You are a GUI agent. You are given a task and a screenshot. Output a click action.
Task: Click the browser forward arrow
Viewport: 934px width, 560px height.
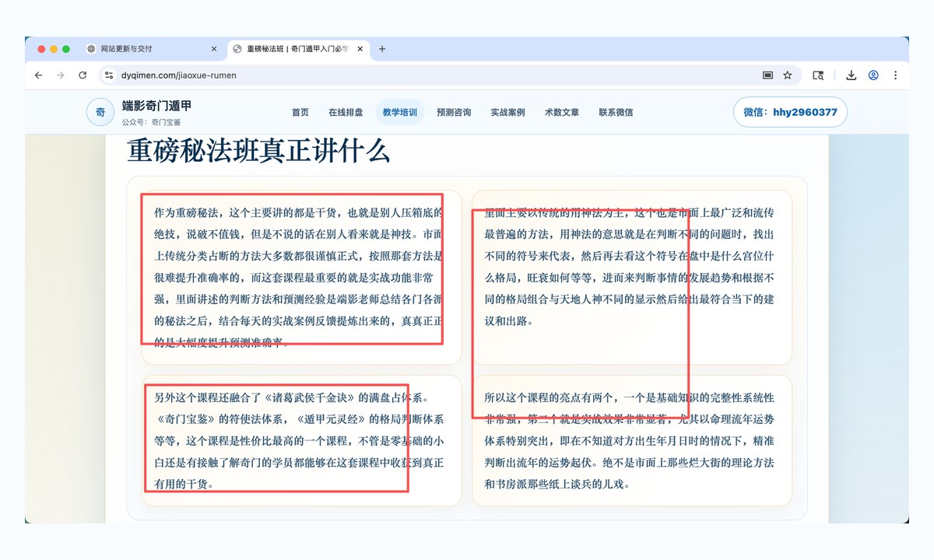61,75
